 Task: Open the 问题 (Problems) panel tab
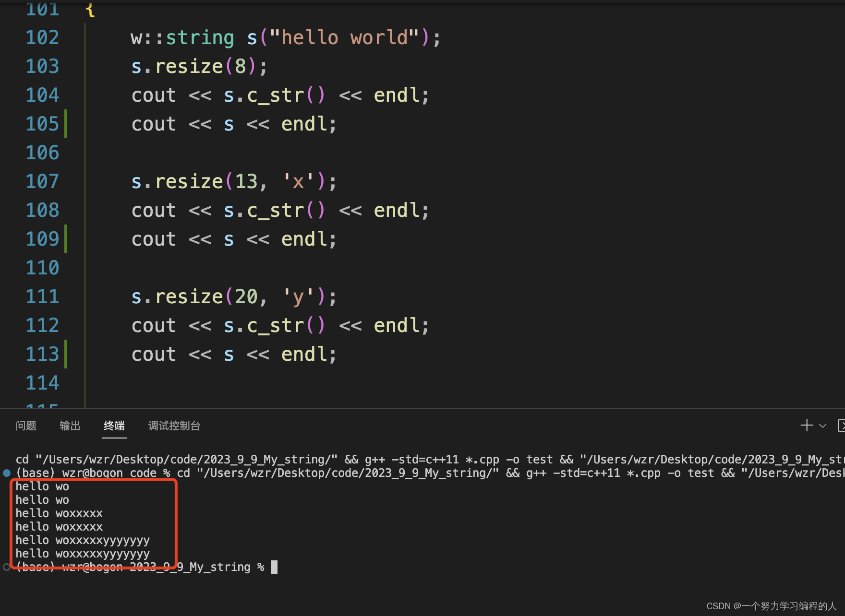click(x=26, y=426)
